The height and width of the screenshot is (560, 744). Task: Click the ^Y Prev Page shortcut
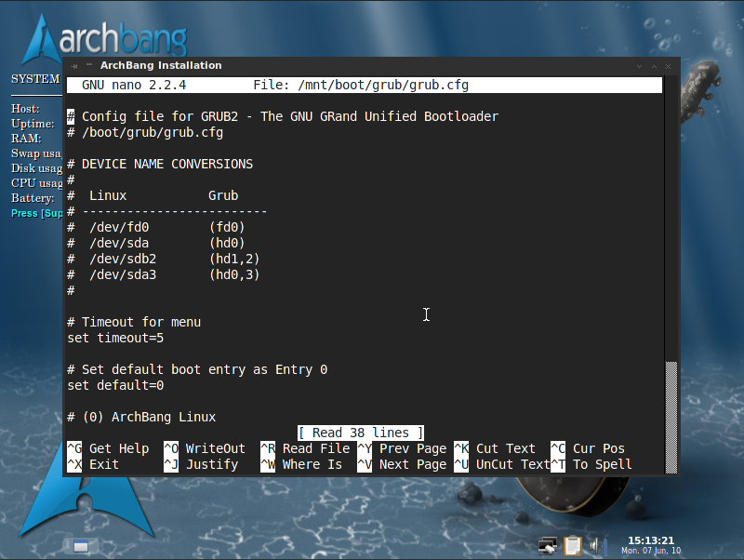(x=402, y=448)
